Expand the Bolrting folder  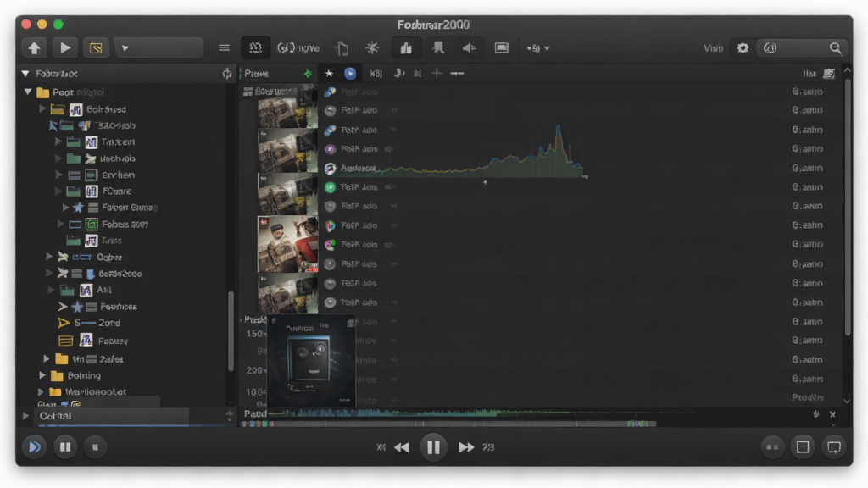(42, 375)
